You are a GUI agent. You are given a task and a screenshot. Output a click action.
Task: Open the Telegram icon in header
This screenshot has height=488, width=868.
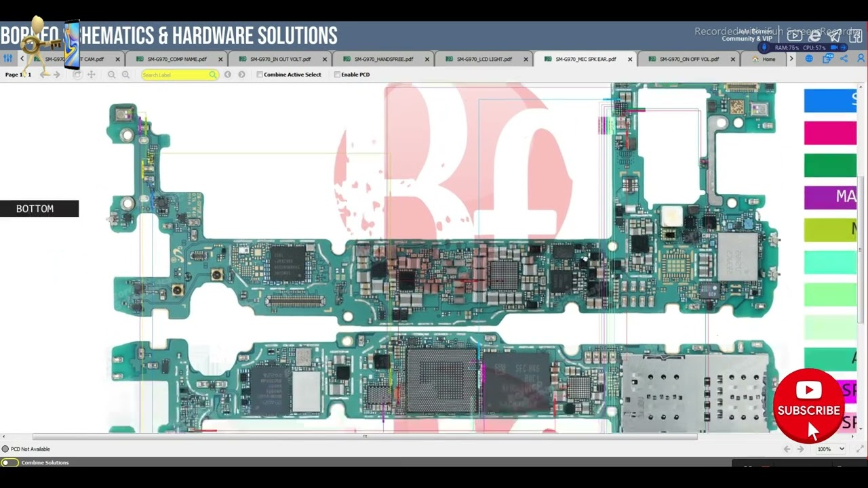(835, 36)
